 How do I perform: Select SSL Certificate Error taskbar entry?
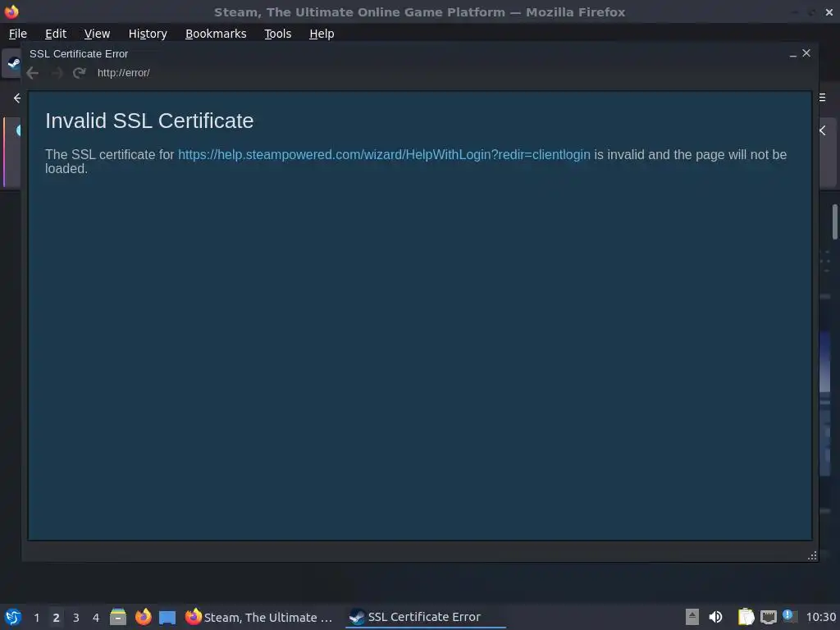(425, 617)
